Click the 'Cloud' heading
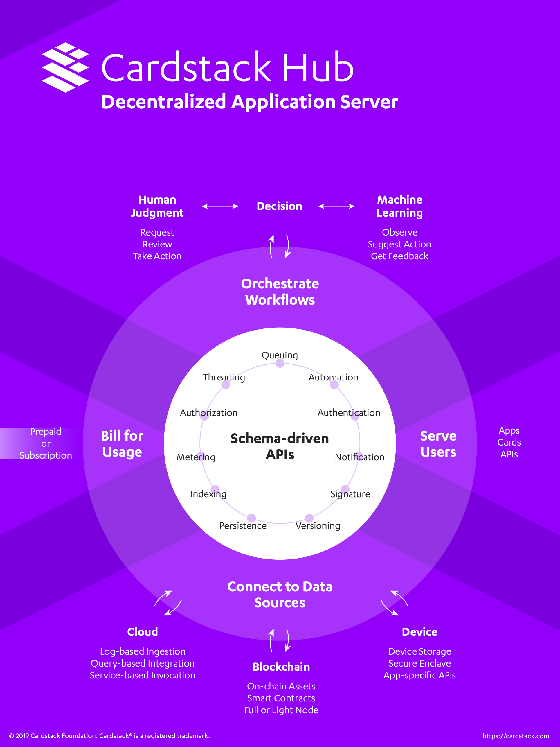 pyautogui.click(x=143, y=632)
